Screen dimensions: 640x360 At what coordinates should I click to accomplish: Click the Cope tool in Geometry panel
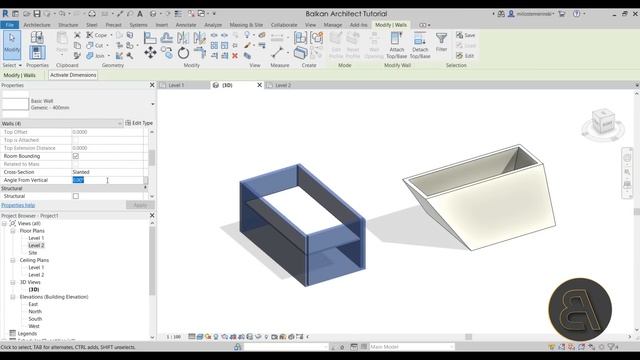point(97,35)
